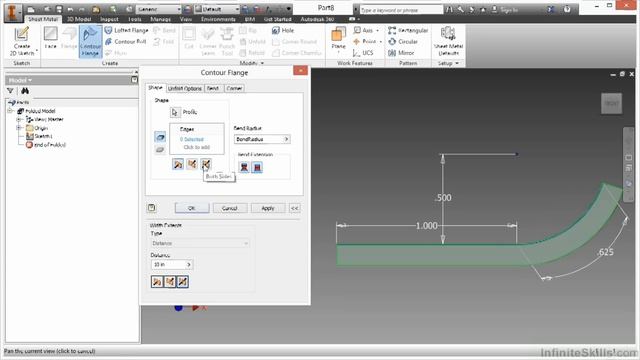Enable Edge Select Mode button
640x360 pixels.
pos(160,137)
